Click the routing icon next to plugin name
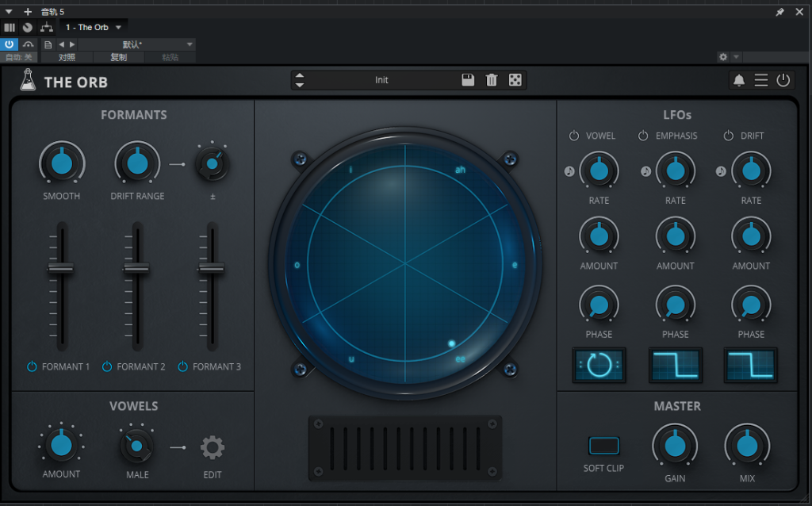The height and width of the screenshot is (506, 812). 47,28
